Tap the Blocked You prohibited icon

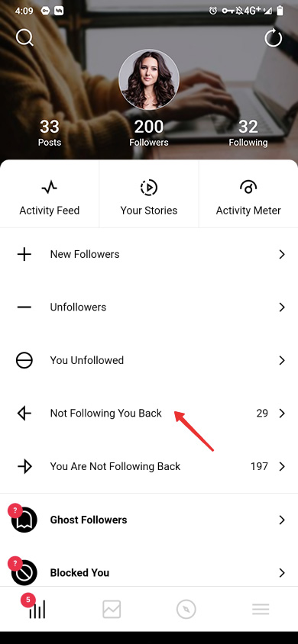tap(24, 572)
